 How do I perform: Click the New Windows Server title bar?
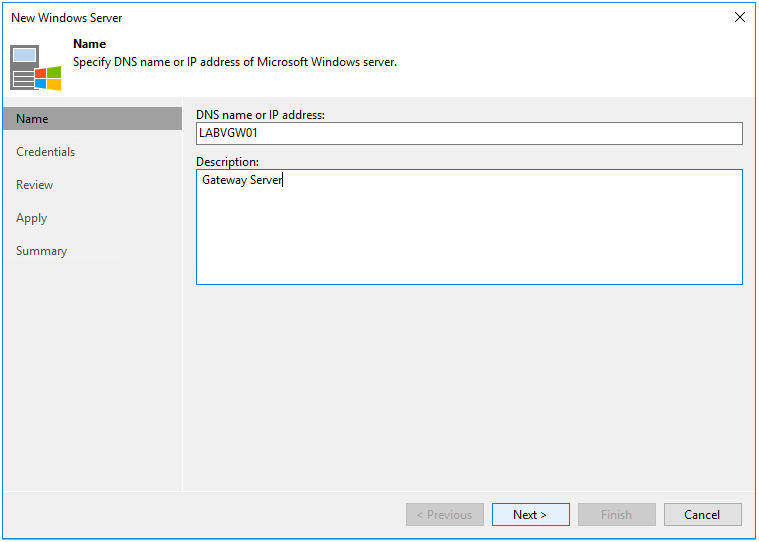[300, 17]
